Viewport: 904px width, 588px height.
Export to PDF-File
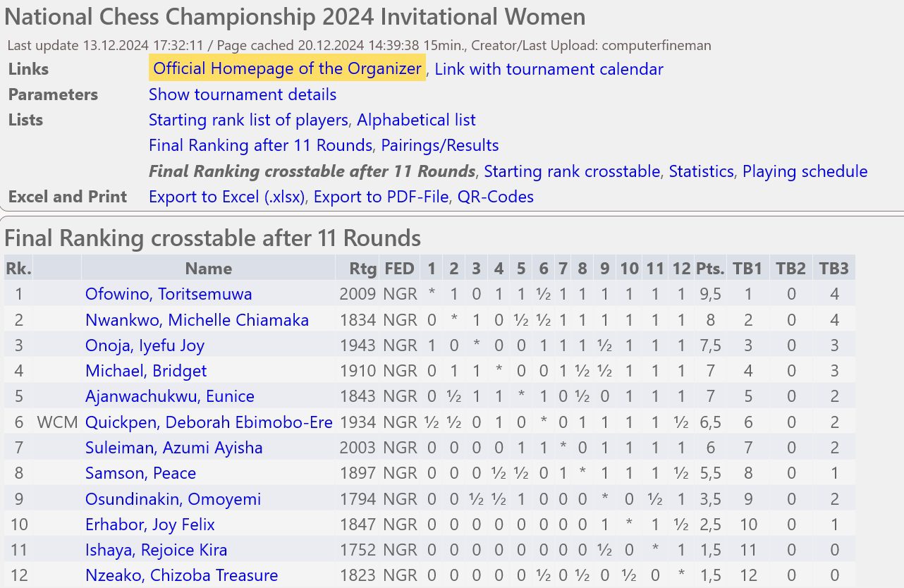coord(381,197)
